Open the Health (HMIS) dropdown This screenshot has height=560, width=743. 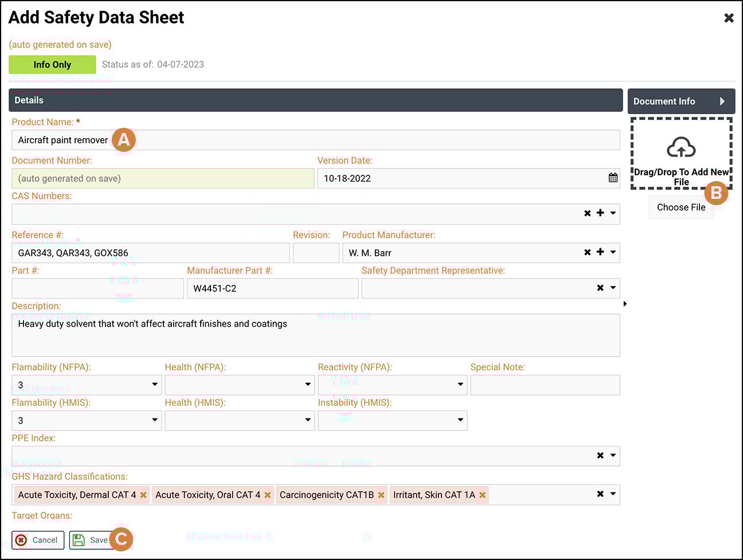307,420
